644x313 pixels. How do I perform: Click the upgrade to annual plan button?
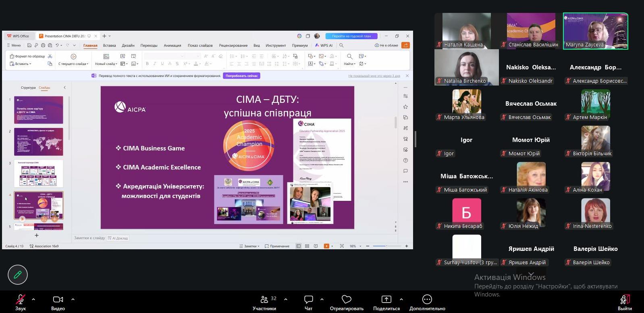[351, 36]
